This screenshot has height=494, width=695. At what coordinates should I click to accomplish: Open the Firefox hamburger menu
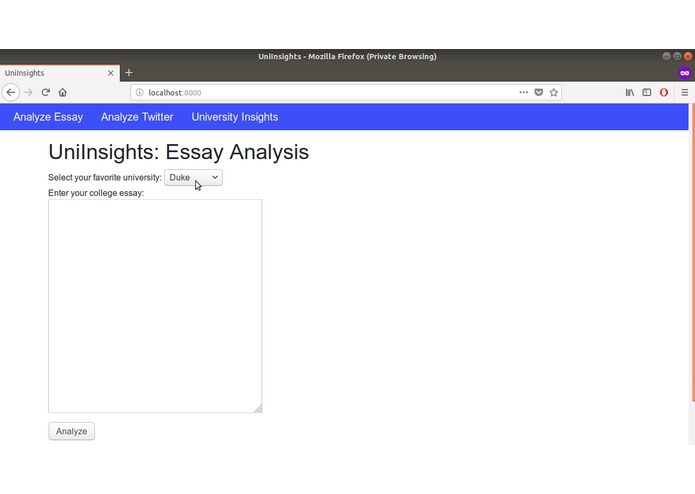(685, 93)
